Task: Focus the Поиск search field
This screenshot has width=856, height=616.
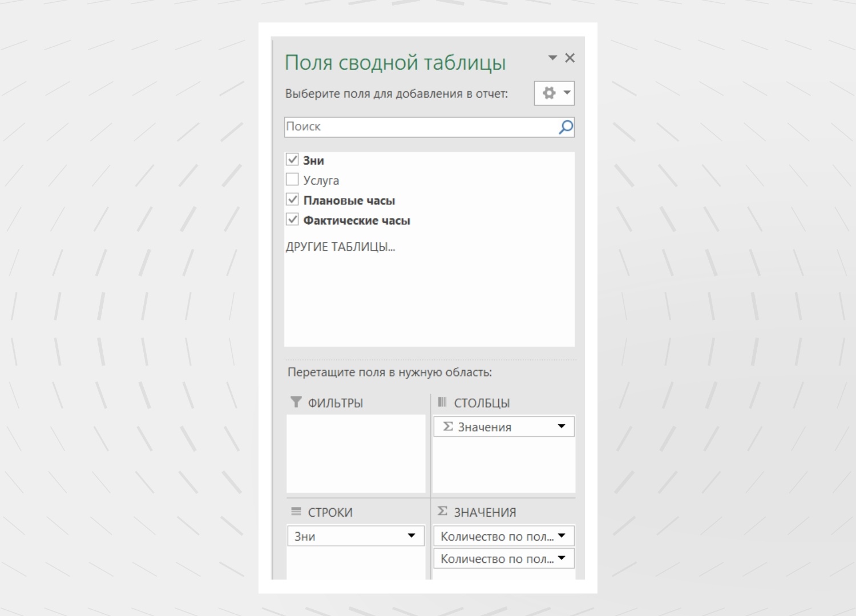Action: click(429, 127)
